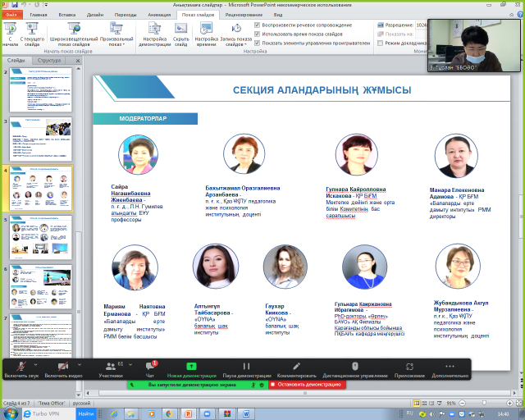This screenshot has width=525, height=420.
Task: Select slide 5 thumbnail
Action: click(41, 237)
